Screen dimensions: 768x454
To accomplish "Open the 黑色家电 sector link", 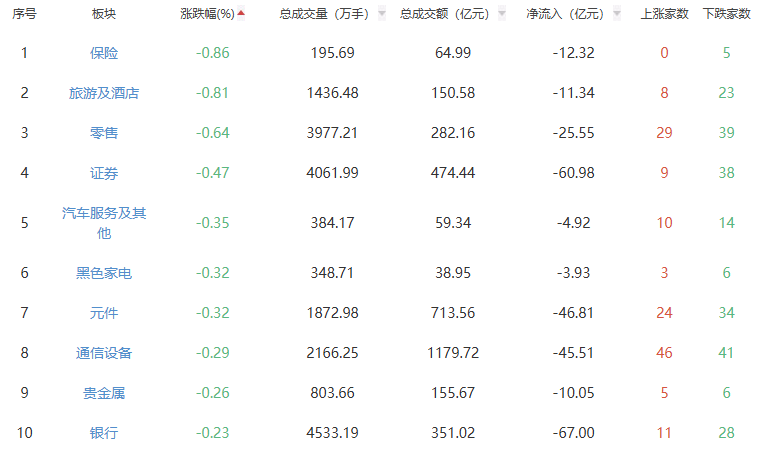I will 103,273.
